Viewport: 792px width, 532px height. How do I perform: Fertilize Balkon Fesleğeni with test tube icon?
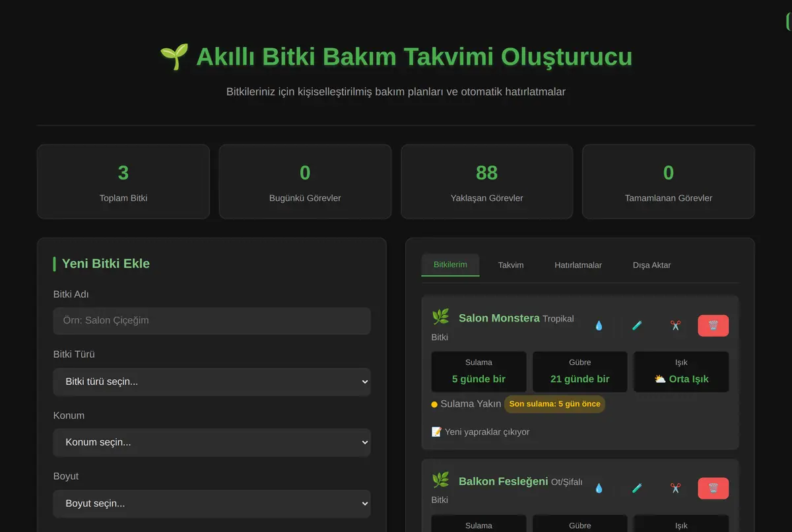point(637,488)
